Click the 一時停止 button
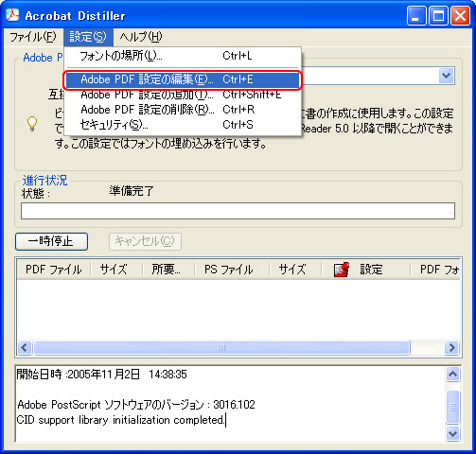476x454 pixels. pyautogui.click(x=51, y=241)
